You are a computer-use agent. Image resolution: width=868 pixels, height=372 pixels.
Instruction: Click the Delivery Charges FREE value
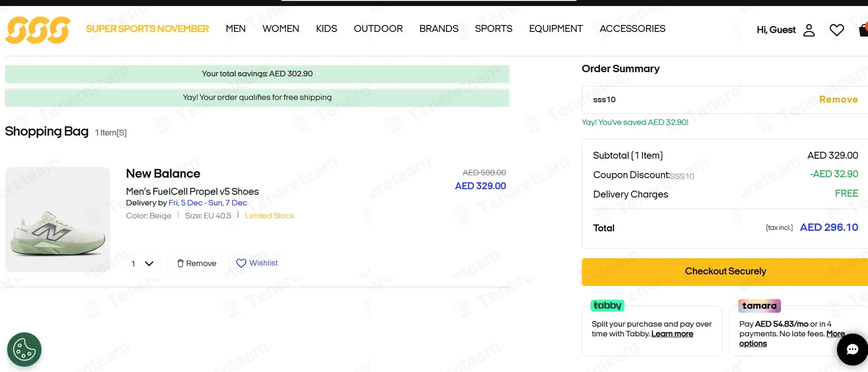tap(847, 193)
